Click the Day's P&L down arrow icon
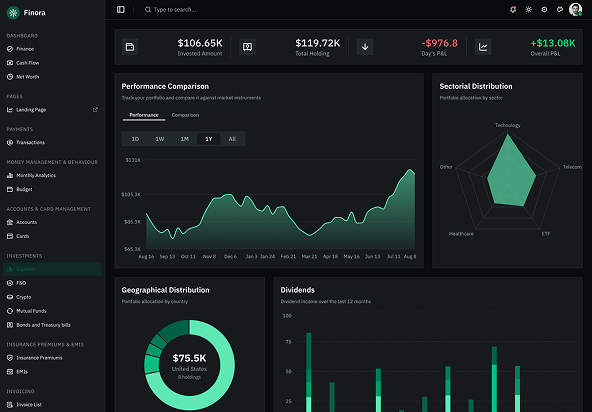The width and height of the screenshot is (592, 412). (x=365, y=47)
